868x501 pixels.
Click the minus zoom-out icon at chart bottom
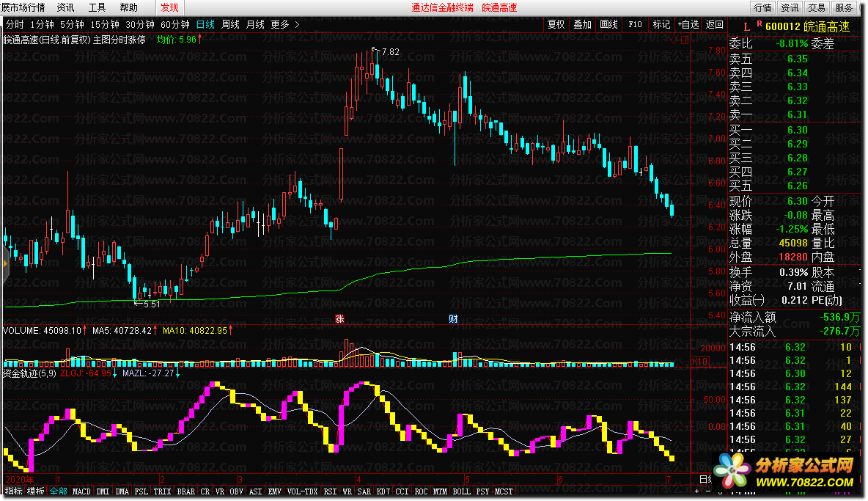pos(708,491)
